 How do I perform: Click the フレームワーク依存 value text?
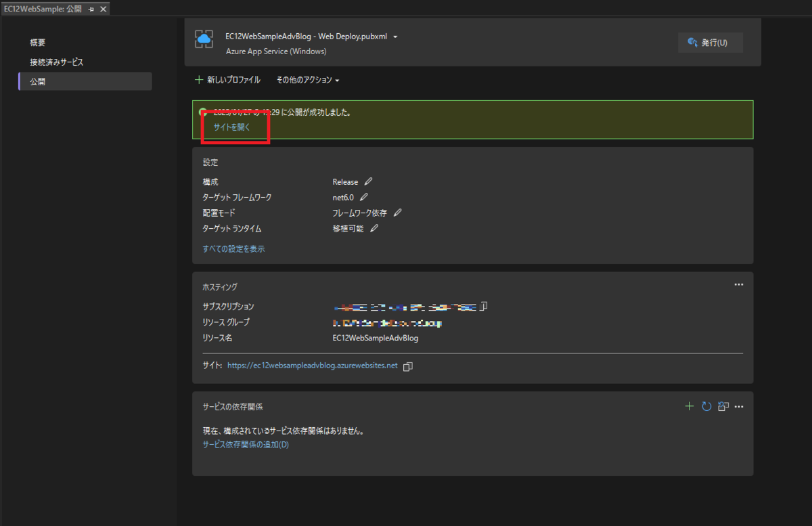click(360, 213)
